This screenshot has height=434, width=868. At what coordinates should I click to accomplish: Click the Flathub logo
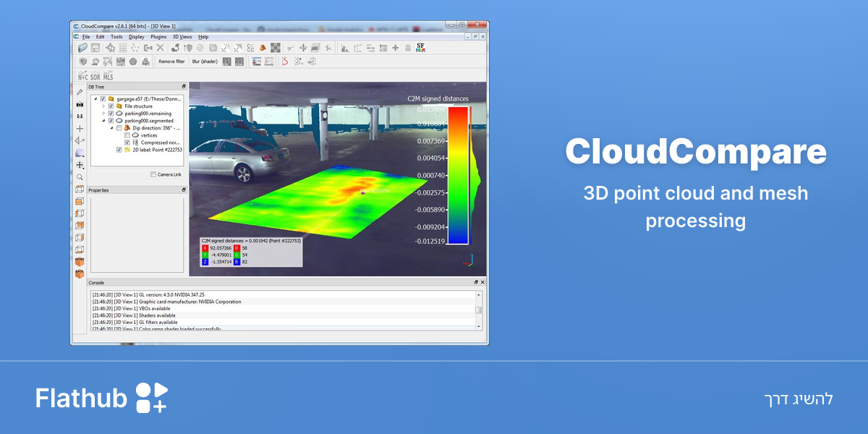(101, 398)
